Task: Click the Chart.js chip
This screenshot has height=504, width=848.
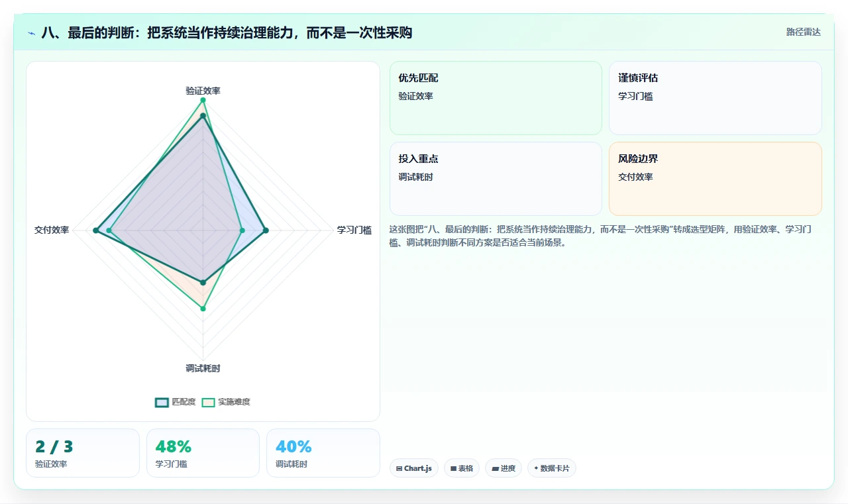Action: tap(414, 468)
